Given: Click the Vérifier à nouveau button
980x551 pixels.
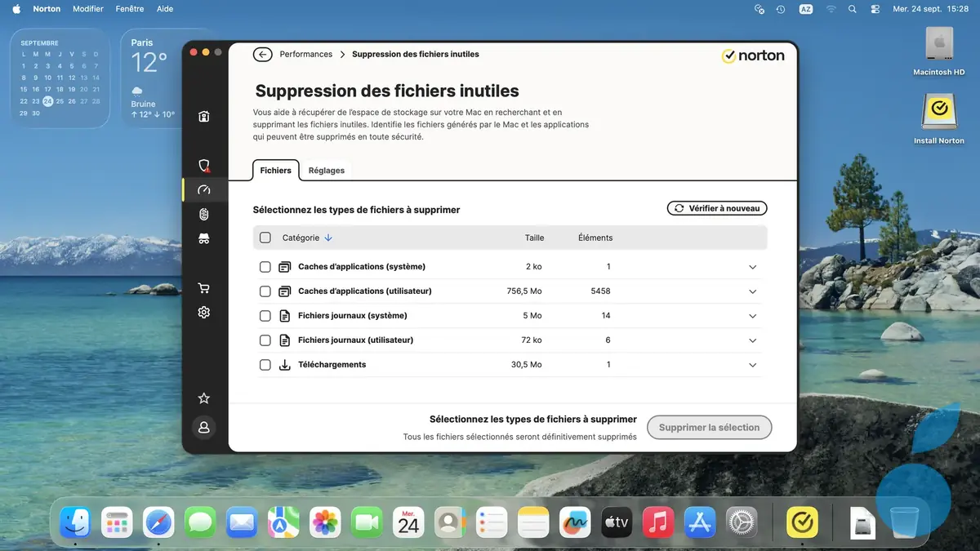Looking at the screenshot, I should coord(716,207).
